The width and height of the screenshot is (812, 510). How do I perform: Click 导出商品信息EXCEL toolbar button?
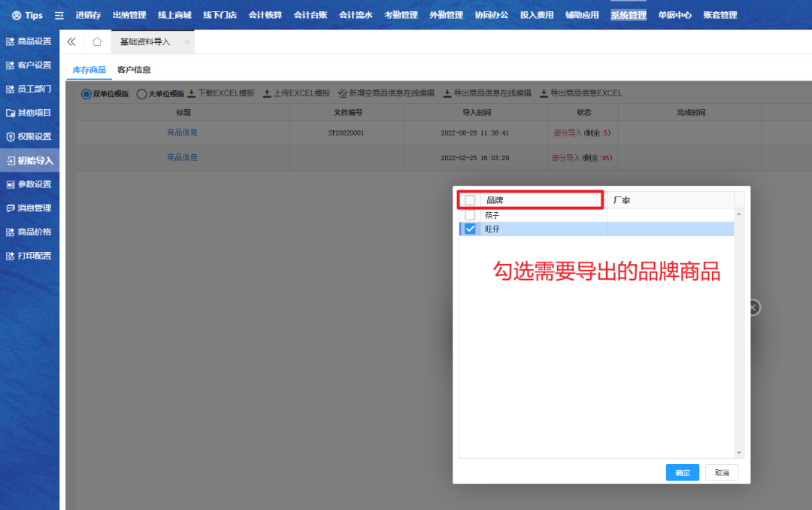[581, 93]
